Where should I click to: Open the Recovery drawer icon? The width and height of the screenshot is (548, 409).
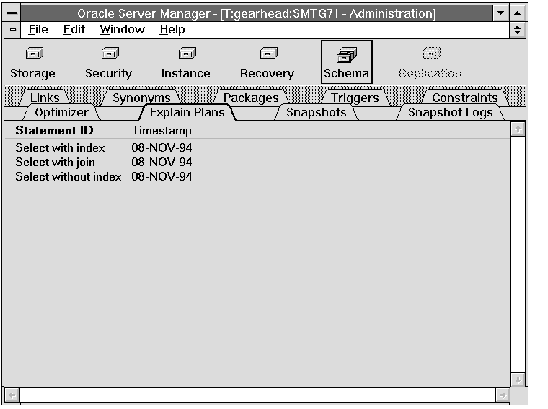coord(269,53)
